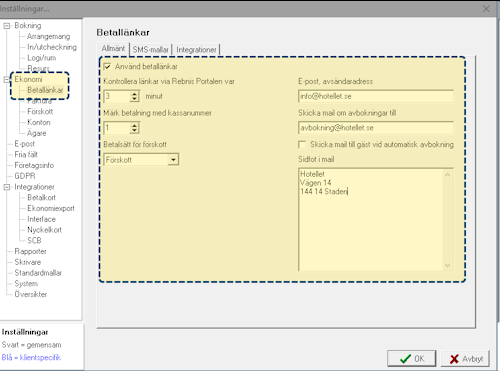Viewport: 500px width, 371px height.
Task: Click the E-post avsändaradress field
Action: pos(376,96)
